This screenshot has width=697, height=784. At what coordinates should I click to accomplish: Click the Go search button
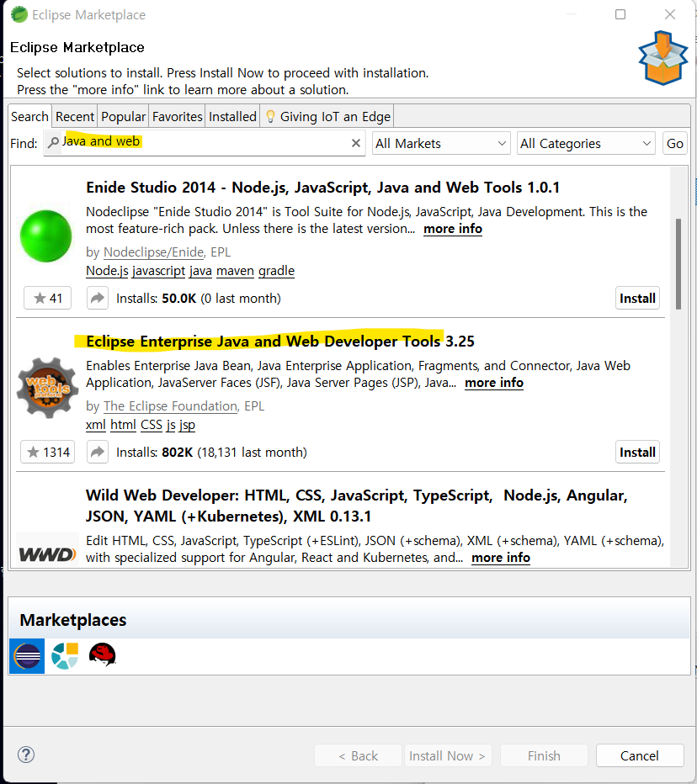(674, 144)
